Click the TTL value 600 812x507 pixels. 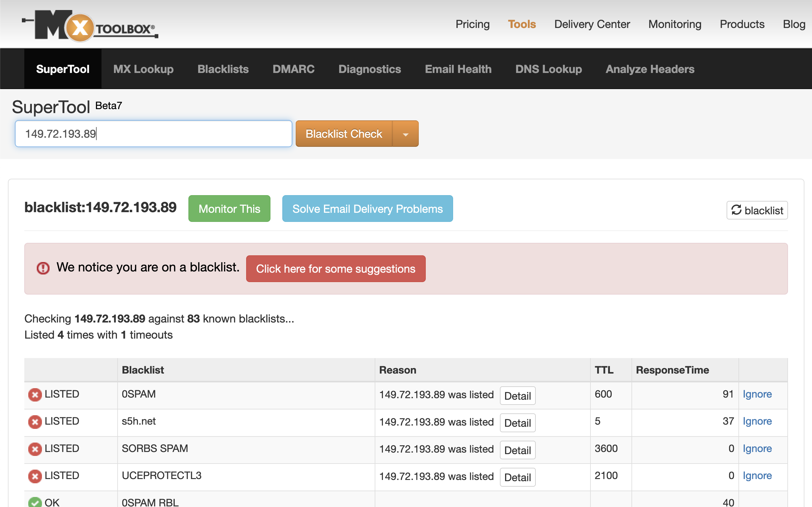pyautogui.click(x=603, y=394)
